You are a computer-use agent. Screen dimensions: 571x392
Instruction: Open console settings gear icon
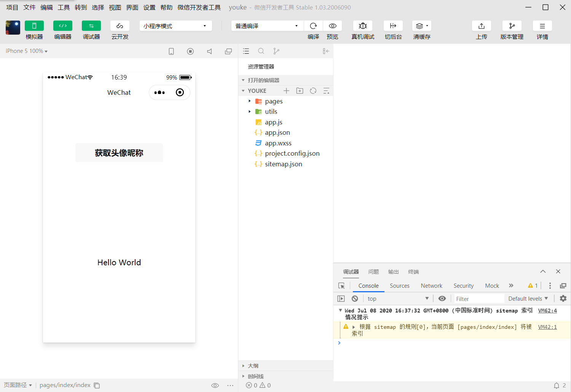click(x=563, y=299)
